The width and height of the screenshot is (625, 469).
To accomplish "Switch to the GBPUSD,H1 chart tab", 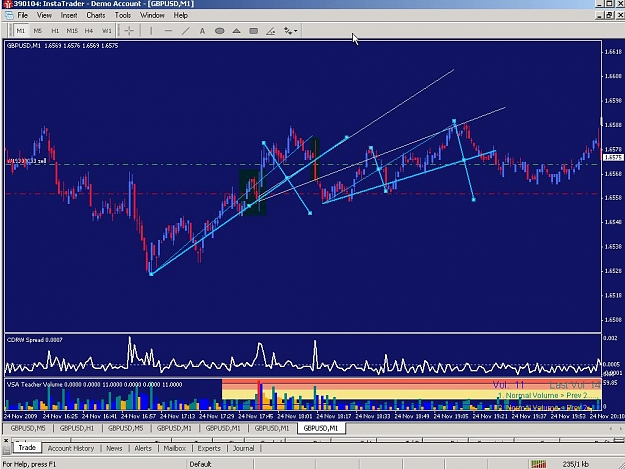I will [77, 428].
